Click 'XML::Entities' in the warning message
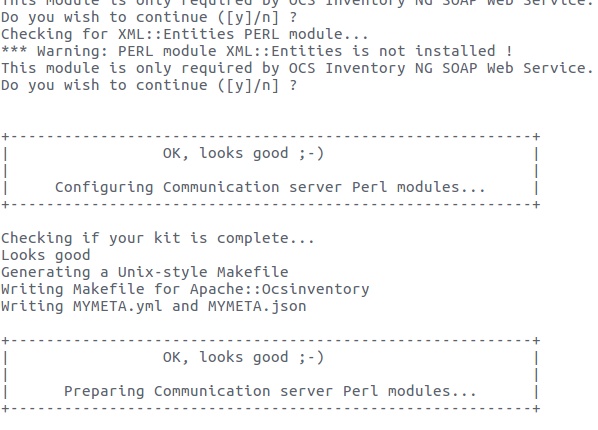This screenshot has width=598, height=430. point(284,51)
